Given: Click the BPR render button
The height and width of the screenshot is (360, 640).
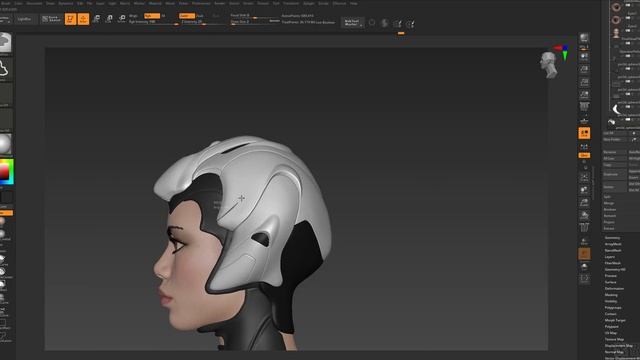Looking at the screenshot, I should click(584, 38).
